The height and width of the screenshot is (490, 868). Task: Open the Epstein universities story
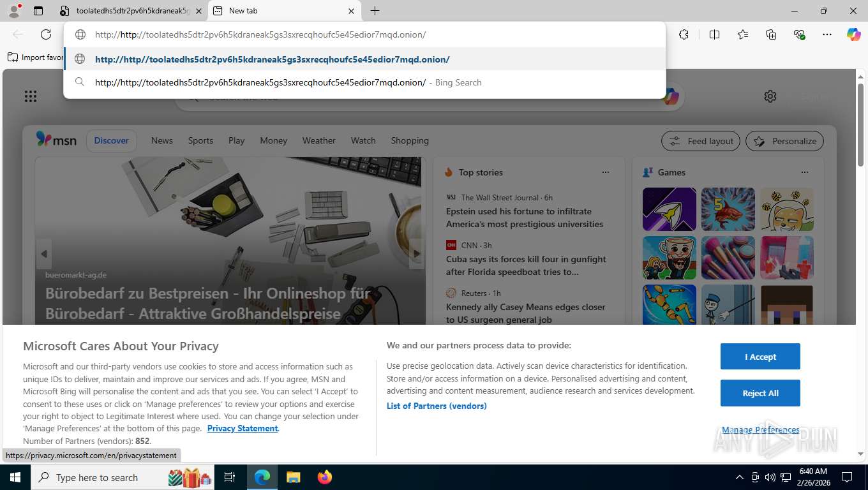pyautogui.click(x=525, y=218)
